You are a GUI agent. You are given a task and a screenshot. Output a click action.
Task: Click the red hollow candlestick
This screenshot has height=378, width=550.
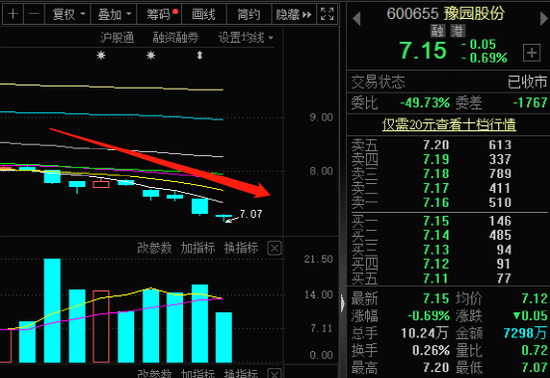(101, 184)
